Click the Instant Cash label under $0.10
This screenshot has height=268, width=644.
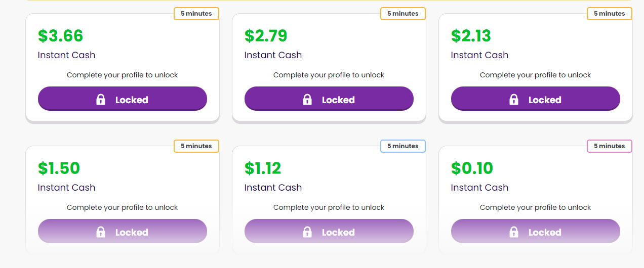tap(479, 188)
